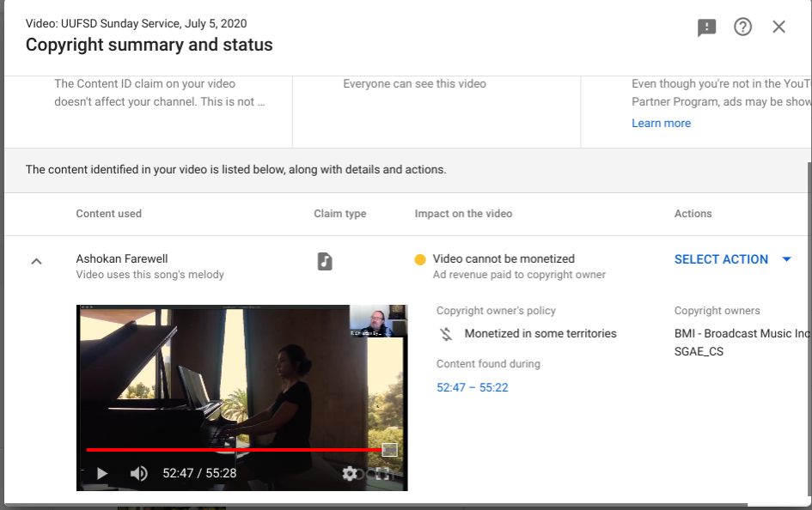Viewport: 812px width, 510px height.
Task: Click 'Everyone can see this video' text
Action: point(414,84)
